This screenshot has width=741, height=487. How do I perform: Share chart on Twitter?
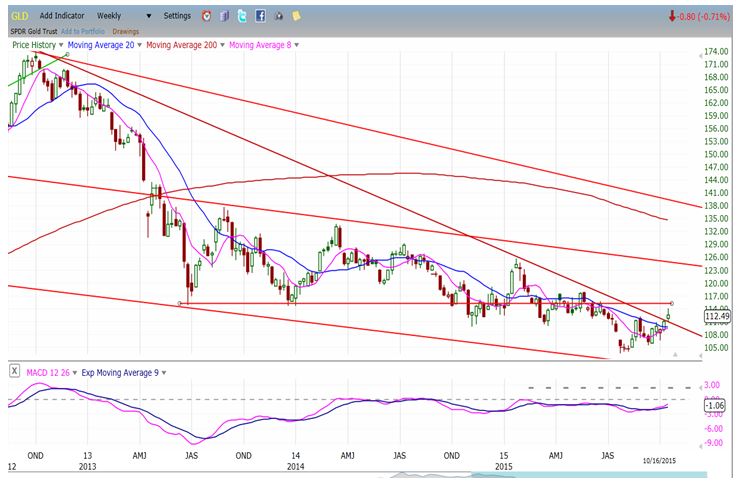coord(242,16)
